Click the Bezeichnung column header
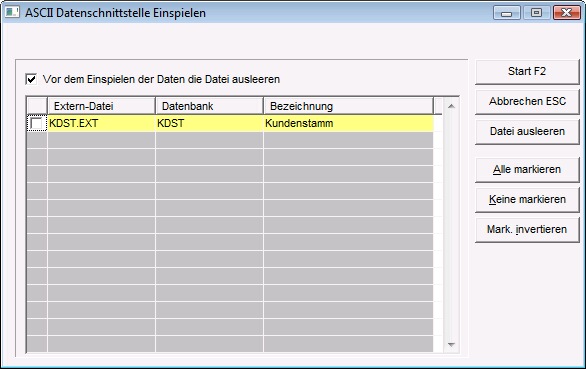Viewport: 586px width, 369px height. (x=349, y=106)
